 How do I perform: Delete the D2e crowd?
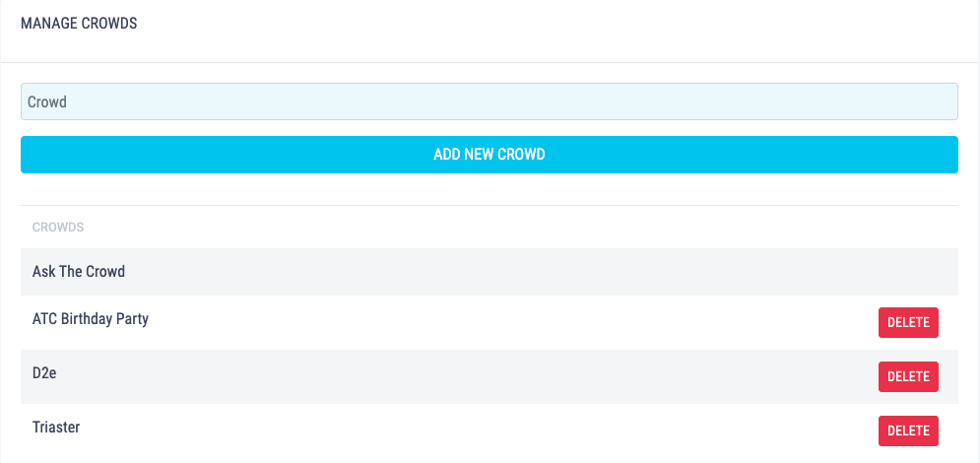(x=908, y=376)
